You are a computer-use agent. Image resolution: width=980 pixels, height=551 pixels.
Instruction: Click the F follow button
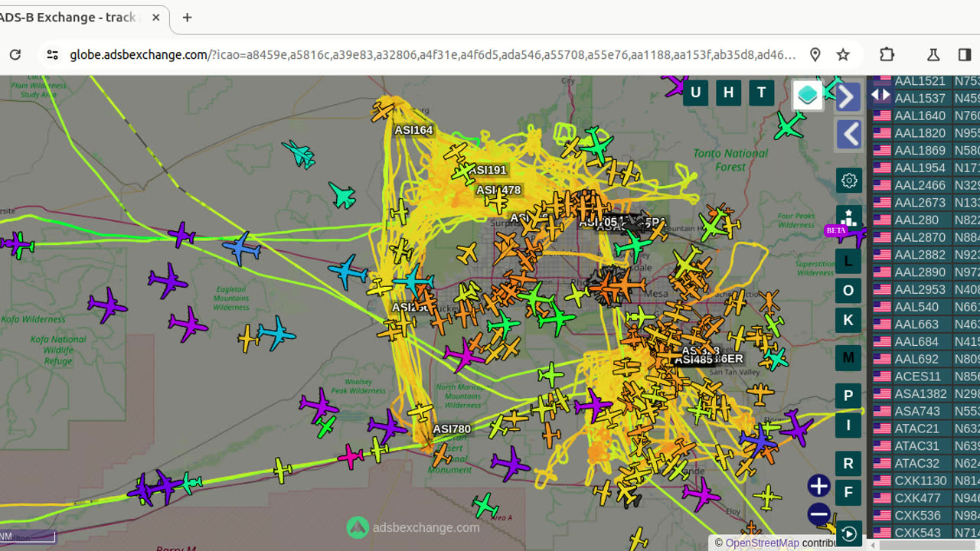point(848,493)
